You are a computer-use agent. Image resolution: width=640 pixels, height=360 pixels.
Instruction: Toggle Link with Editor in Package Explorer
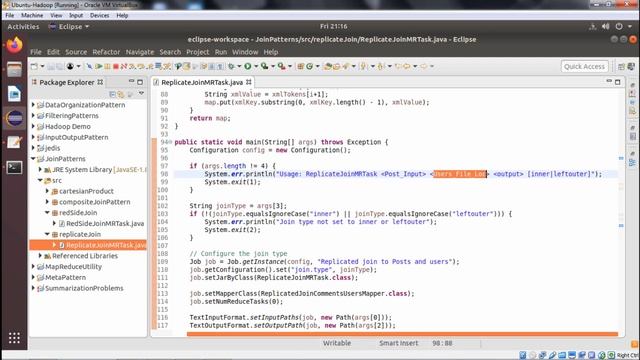pyautogui.click(x=121, y=94)
